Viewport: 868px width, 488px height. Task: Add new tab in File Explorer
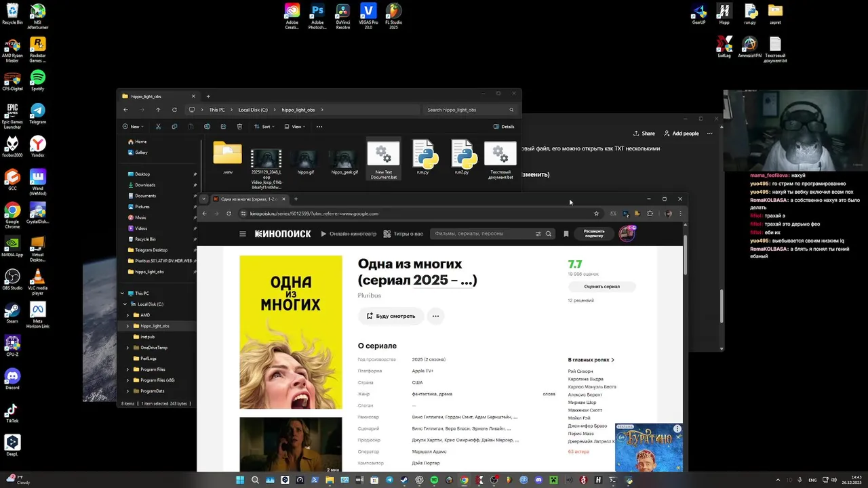pyautogui.click(x=208, y=96)
